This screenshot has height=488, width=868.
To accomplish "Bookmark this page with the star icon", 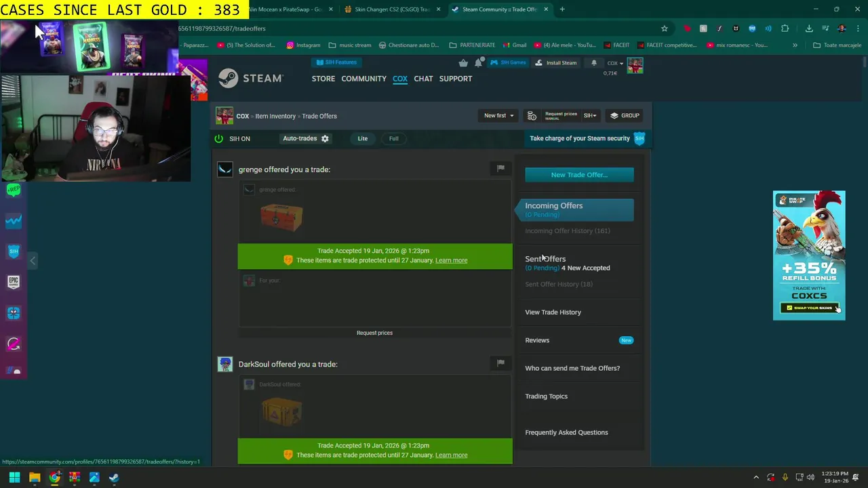I will click(665, 28).
